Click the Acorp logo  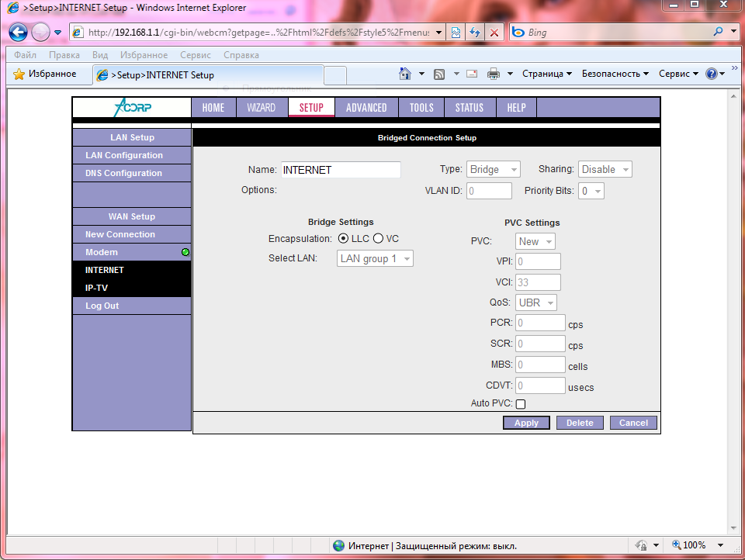[x=131, y=108]
